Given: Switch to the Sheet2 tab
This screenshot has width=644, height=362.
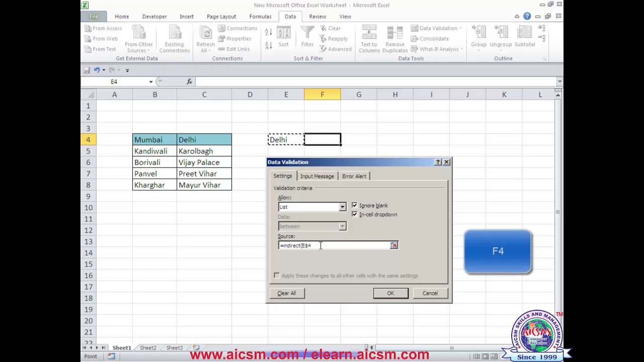Looking at the screenshot, I should [148, 348].
